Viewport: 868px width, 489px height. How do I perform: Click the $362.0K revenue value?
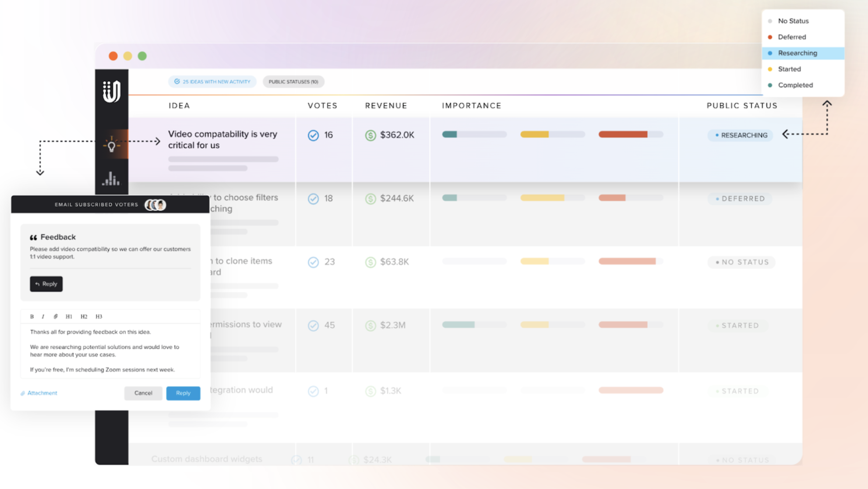pyautogui.click(x=397, y=135)
